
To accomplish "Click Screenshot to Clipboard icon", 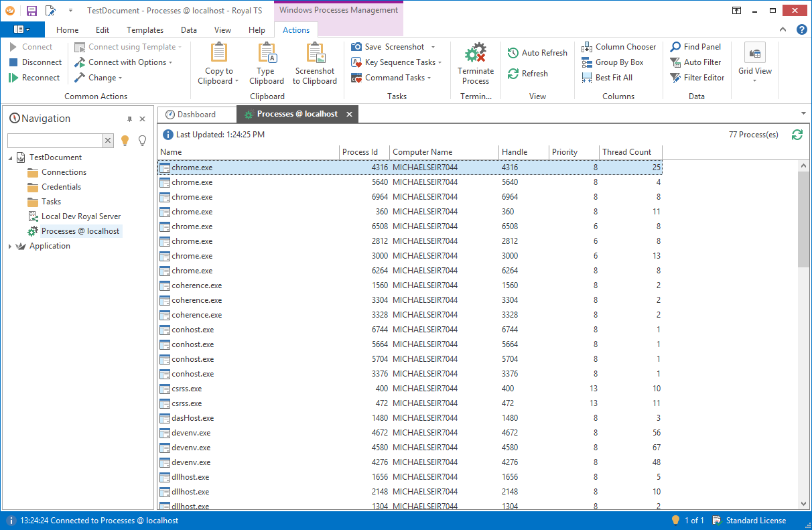I will tap(315, 54).
